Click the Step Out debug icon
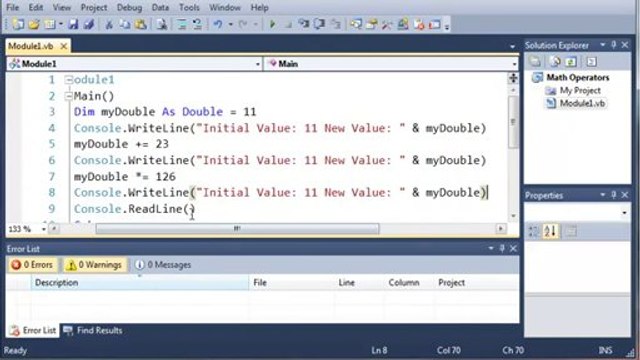The height and width of the screenshot is (360, 640). [x=336, y=24]
